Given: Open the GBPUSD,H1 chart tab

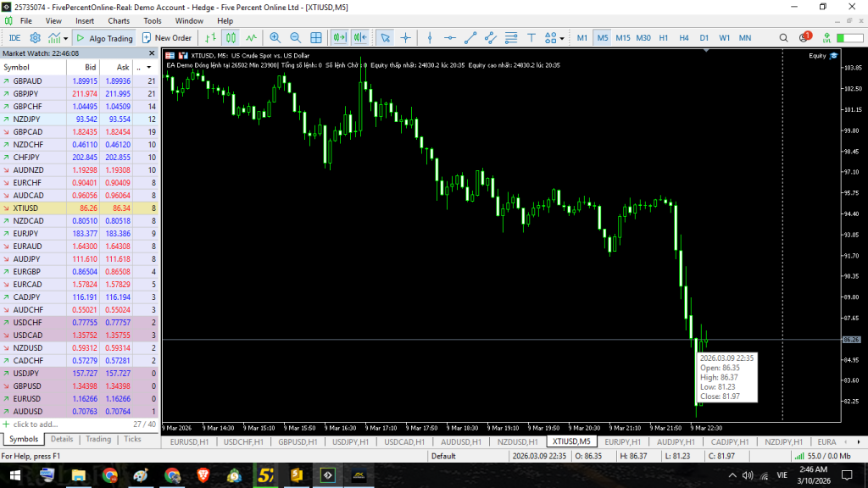Looking at the screenshot, I should point(298,441).
